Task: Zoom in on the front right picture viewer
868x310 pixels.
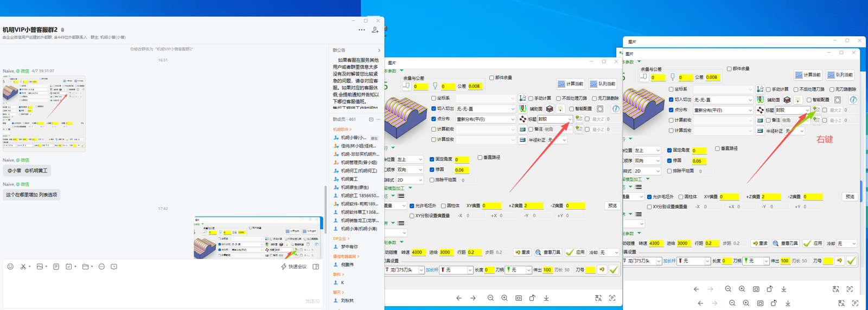Action: coord(742,289)
